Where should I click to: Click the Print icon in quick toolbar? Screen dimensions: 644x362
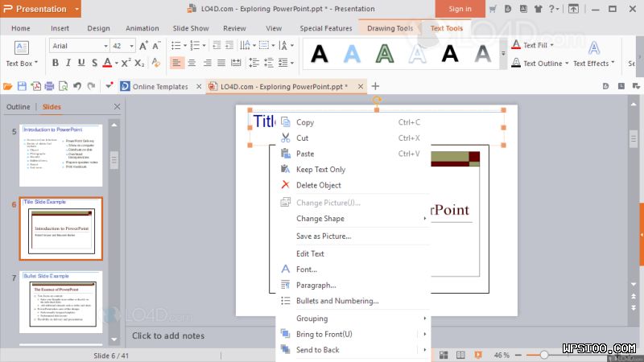[49, 86]
